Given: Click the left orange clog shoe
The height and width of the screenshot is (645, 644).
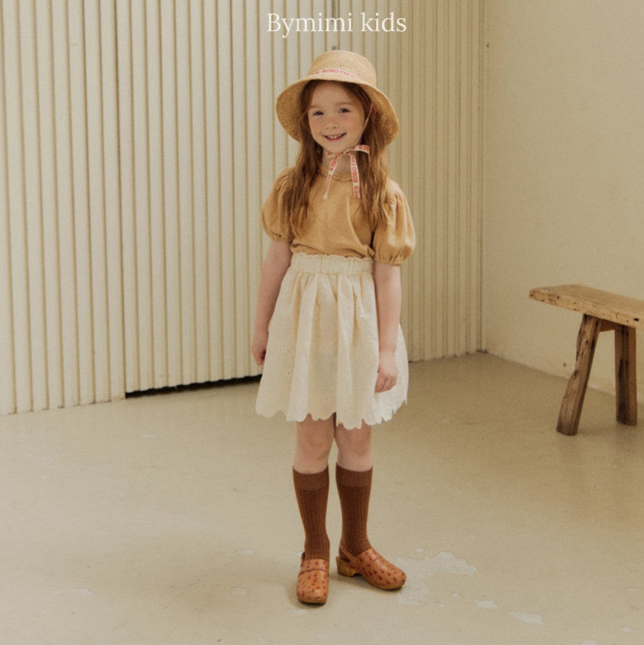Looking at the screenshot, I should [x=312, y=579].
